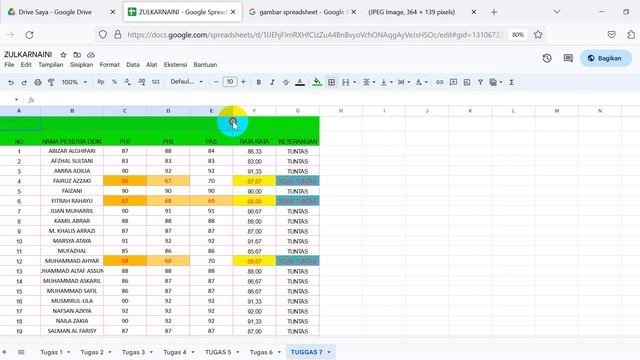
Task: Switch to gambar spreadsheet Google tab
Action: 302,12
